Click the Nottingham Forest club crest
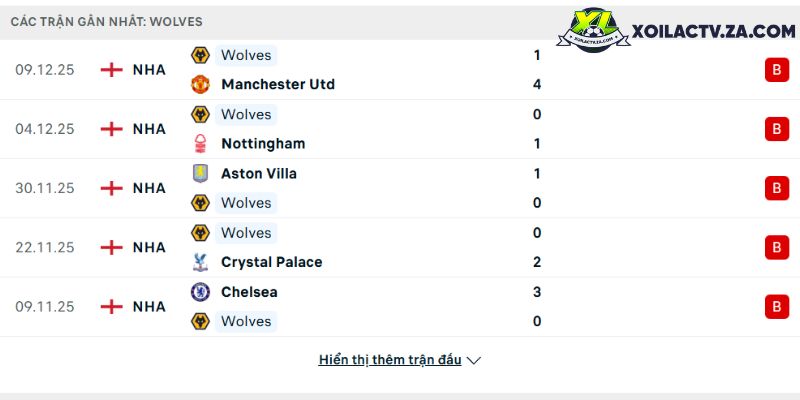The height and width of the screenshot is (400, 800). coord(200,143)
